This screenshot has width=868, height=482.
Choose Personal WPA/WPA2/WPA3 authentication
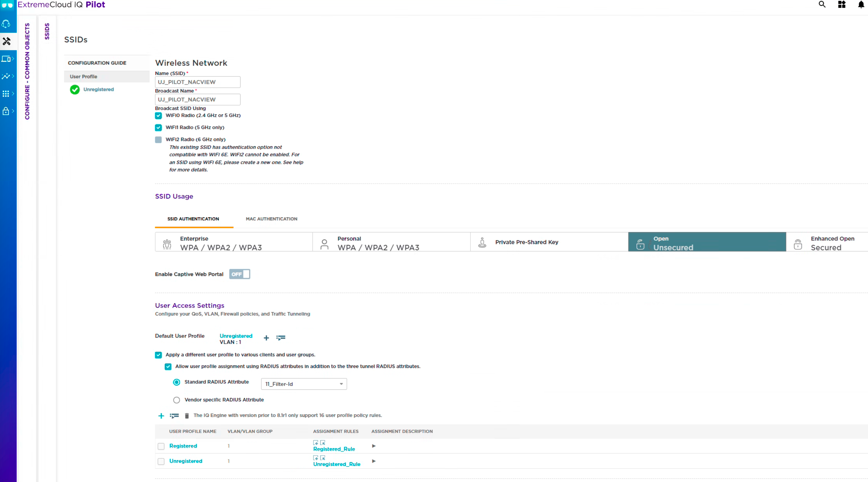[391, 242]
